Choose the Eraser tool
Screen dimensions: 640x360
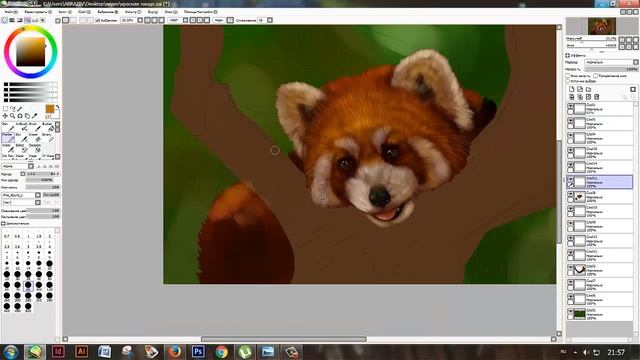[34, 137]
